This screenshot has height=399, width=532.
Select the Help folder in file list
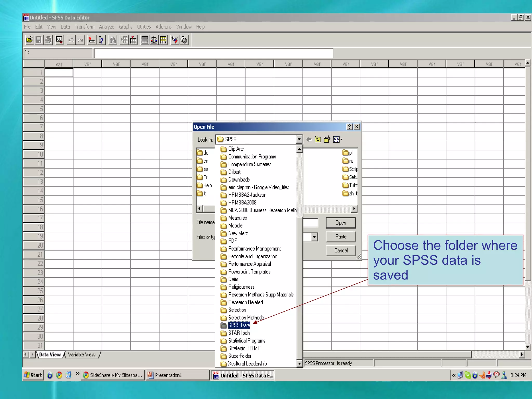pos(205,185)
